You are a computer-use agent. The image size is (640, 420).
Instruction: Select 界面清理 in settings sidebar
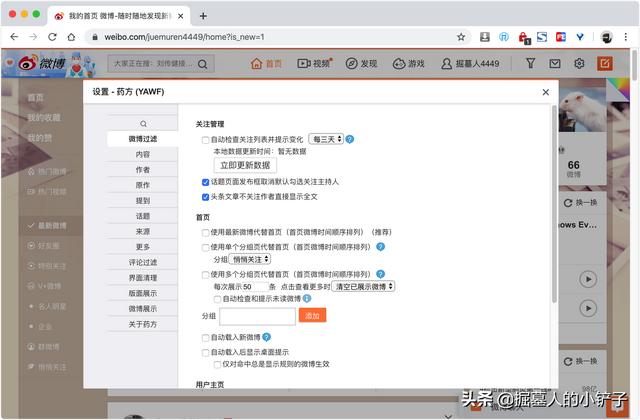coord(142,278)
